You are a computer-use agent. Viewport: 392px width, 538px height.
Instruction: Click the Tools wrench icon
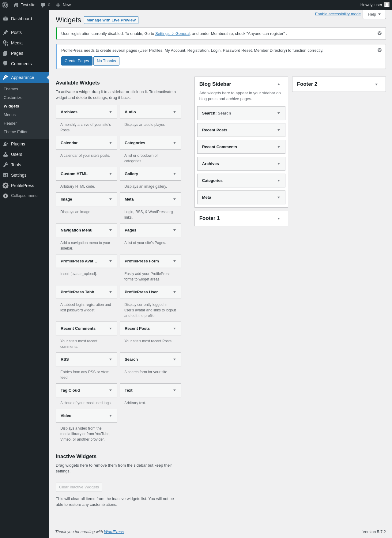pos(6,165)
